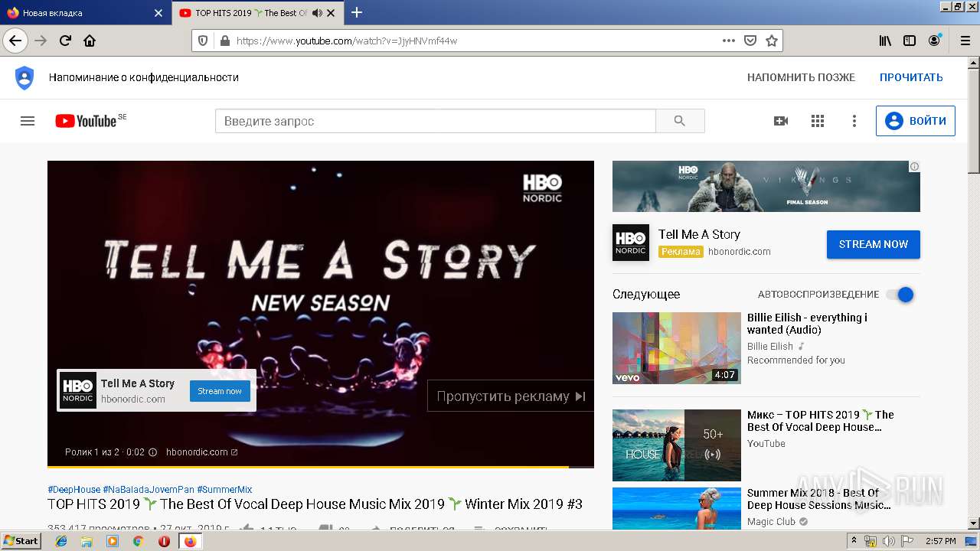Skip the ad with Пропустить рекламу
The image size is (980, 551).
pyautogui.click(x=511, y=396)
